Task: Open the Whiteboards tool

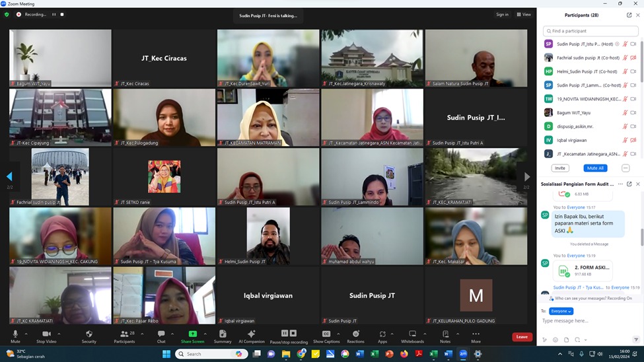Action: coord(412,334)
